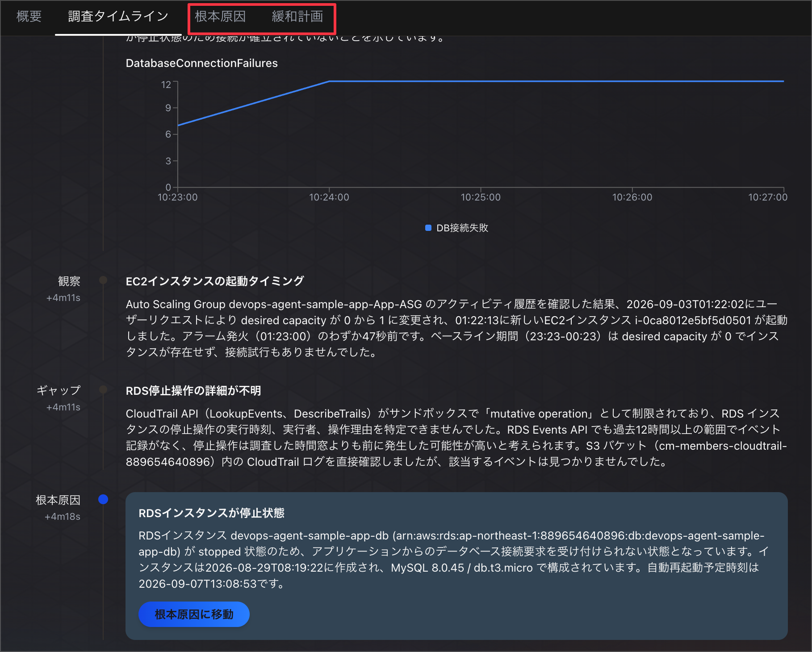Image resolution: width=812 pixels, height=652 pixels.
Task: Click the 10:24:00 x-axis label
Action: (x=329, y=197)
